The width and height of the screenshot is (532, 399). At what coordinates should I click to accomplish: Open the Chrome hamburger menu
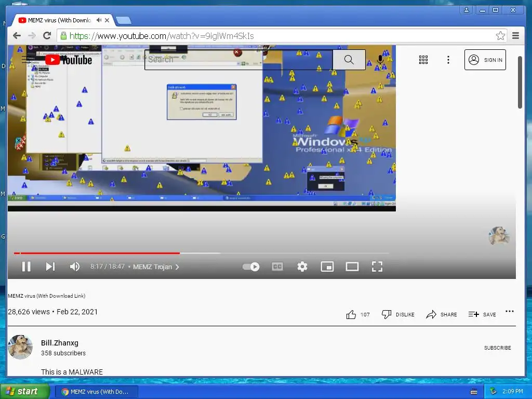[x=515, y=36]
